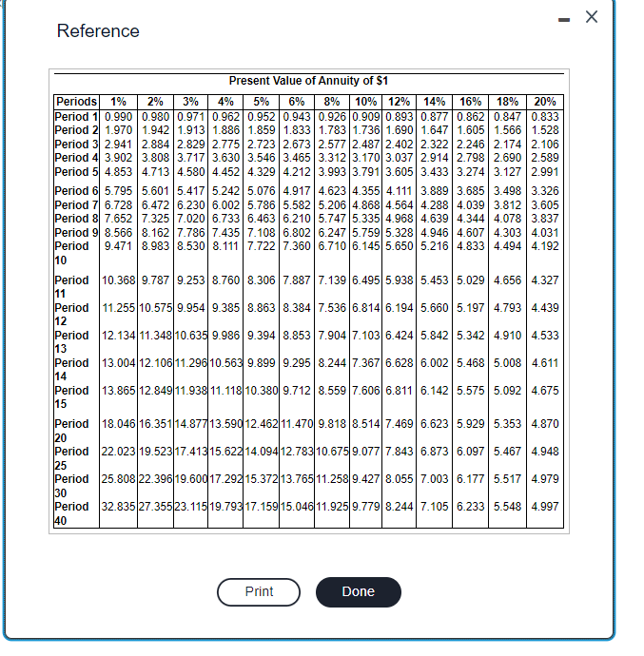Click the 20% column header
Image resolution: width=644 pixels, height=656 pixels.
tap(545, 102)
